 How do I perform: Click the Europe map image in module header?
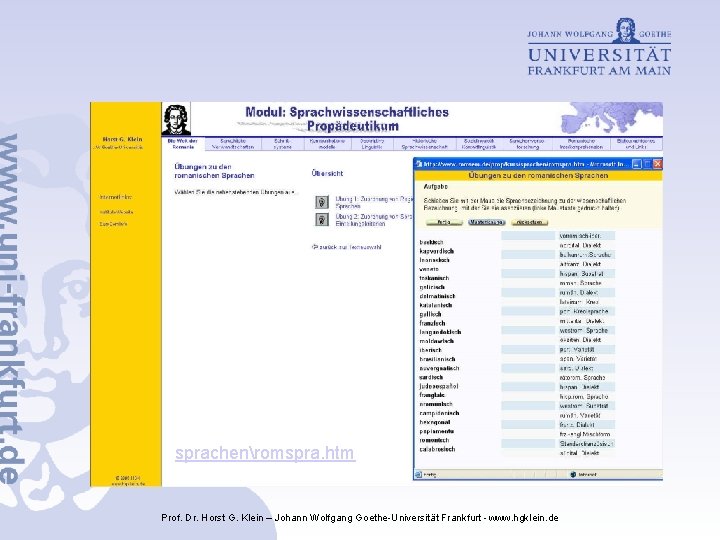[x=612, y=118]
